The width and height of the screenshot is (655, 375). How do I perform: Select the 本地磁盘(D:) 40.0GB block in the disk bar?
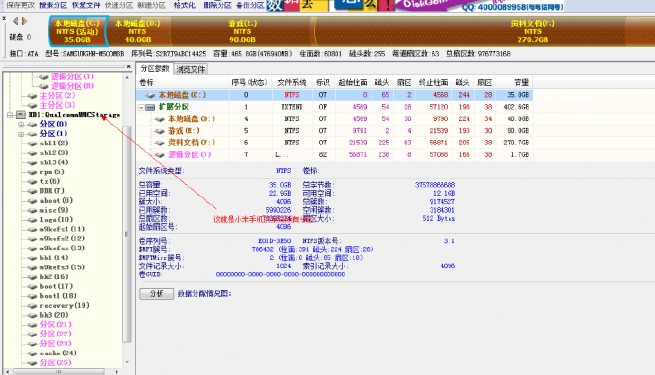[x=138, y=31]
